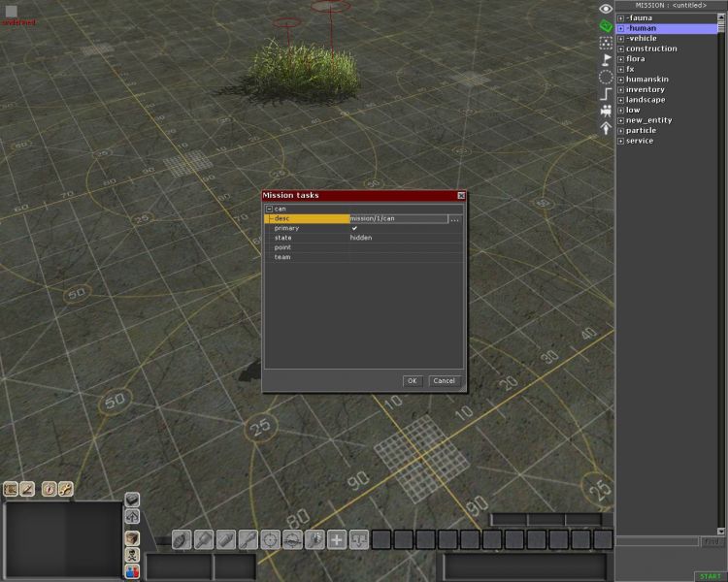The image size is (728, 582).
Task: Click the hand grenade action icon
Action: [182, 540]
